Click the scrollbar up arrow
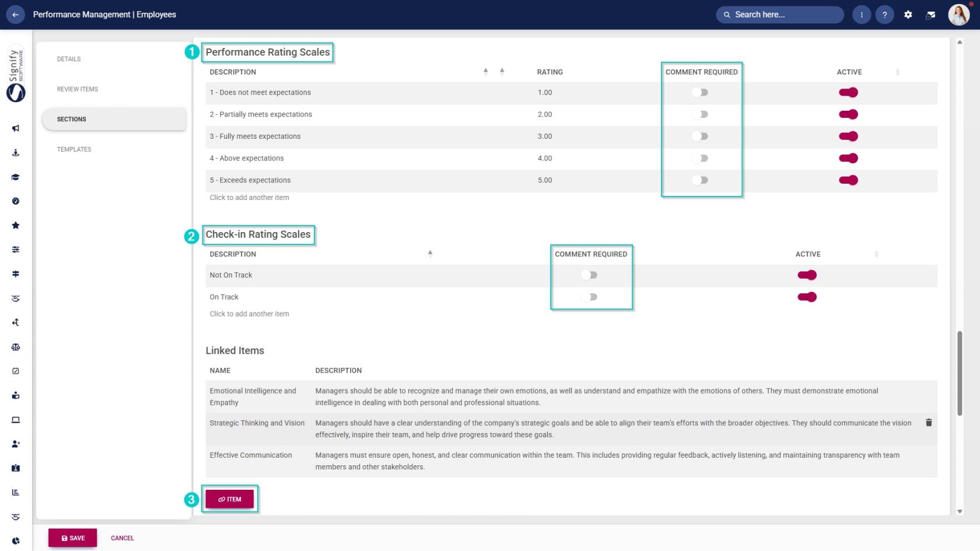The image size is (980, 551). click(x=960, y=42)
